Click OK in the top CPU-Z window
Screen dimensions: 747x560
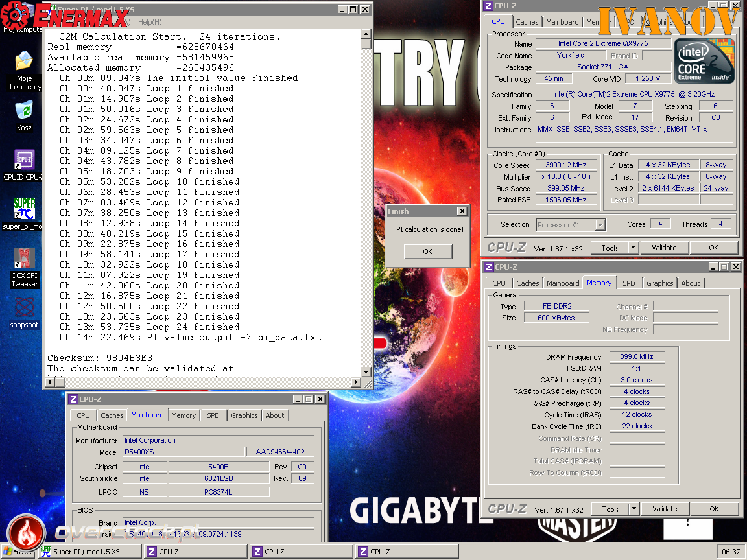(713, 248)
